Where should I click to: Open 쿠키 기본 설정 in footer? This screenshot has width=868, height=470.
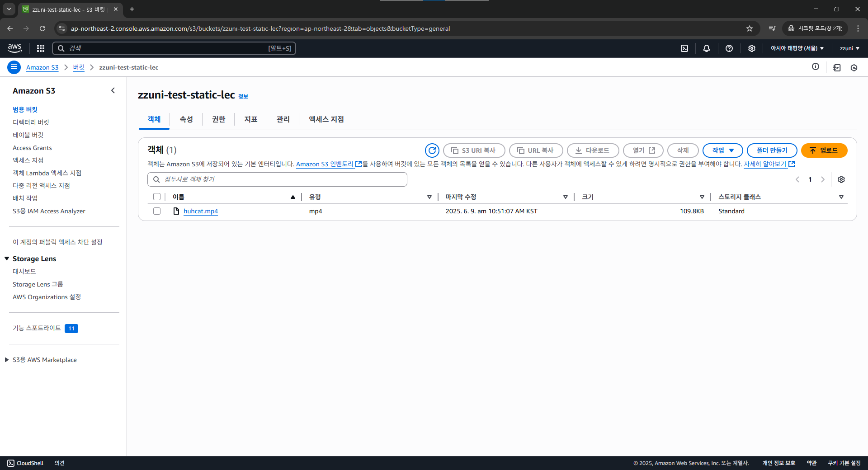(x=844, y=463)
